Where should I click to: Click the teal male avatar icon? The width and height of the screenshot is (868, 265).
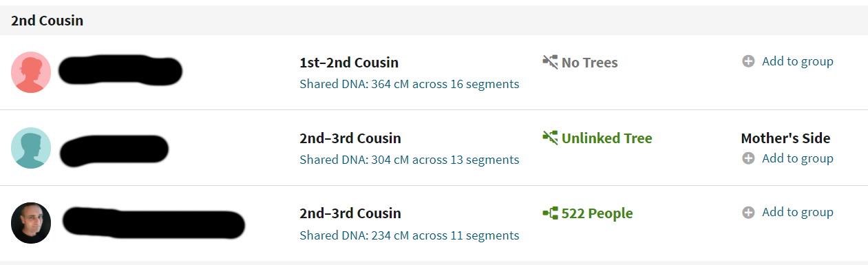click(31, 148)
